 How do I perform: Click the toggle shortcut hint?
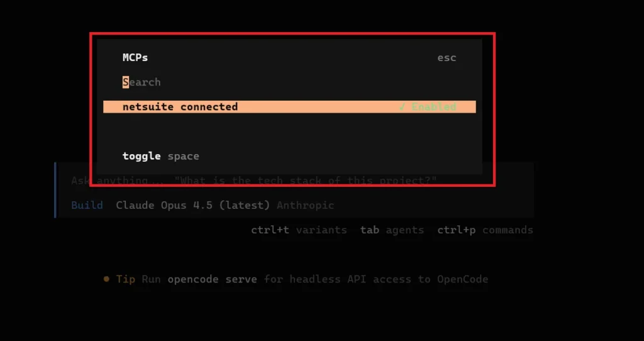pos(142,156)
